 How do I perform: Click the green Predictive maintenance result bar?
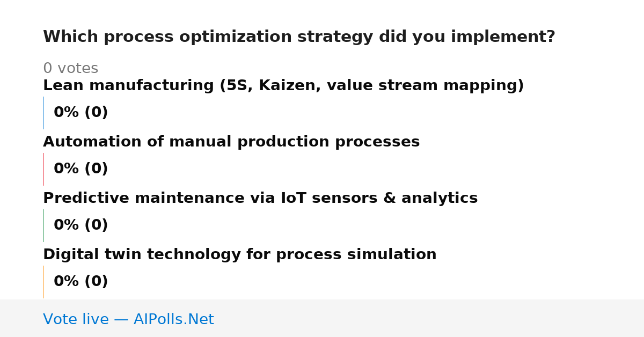tap(43, 225)
